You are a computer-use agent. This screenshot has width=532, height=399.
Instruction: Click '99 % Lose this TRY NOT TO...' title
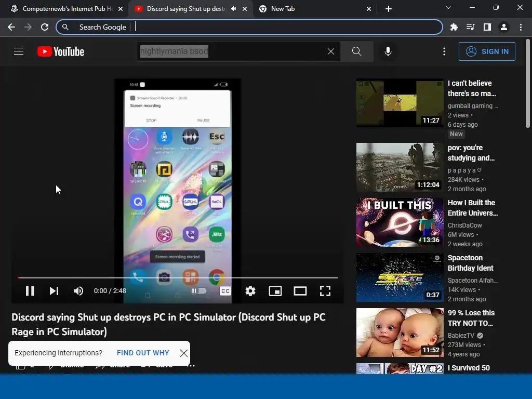pyautogui.click(x=471, y=318)
